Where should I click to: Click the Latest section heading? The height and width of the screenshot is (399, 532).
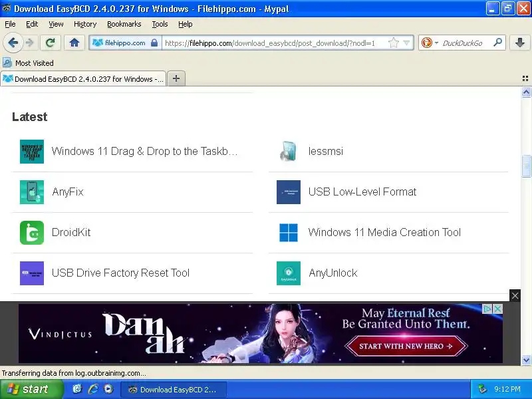tap(30, 117)
